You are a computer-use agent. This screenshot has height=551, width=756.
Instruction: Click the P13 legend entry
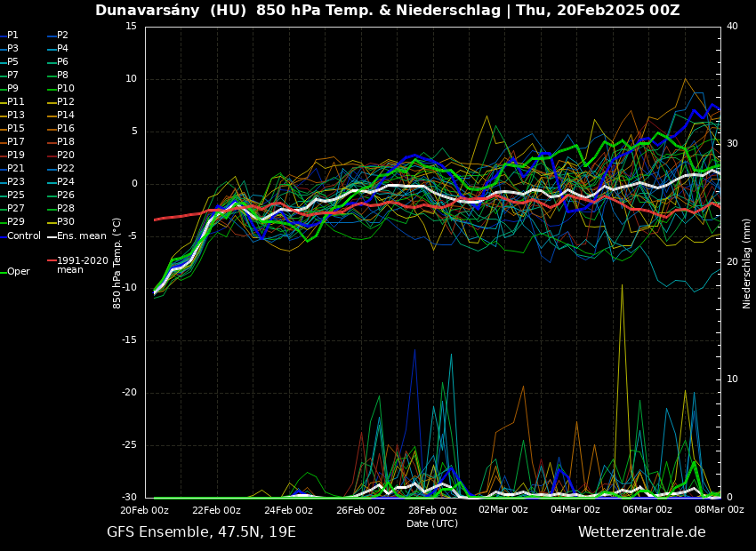(16, 116)
